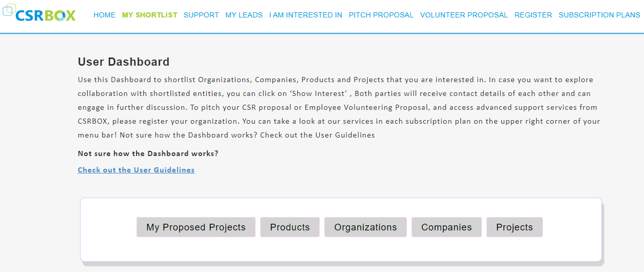Click REGISTER in the top menu
644x272 pixels.
(x=533, y=15)
